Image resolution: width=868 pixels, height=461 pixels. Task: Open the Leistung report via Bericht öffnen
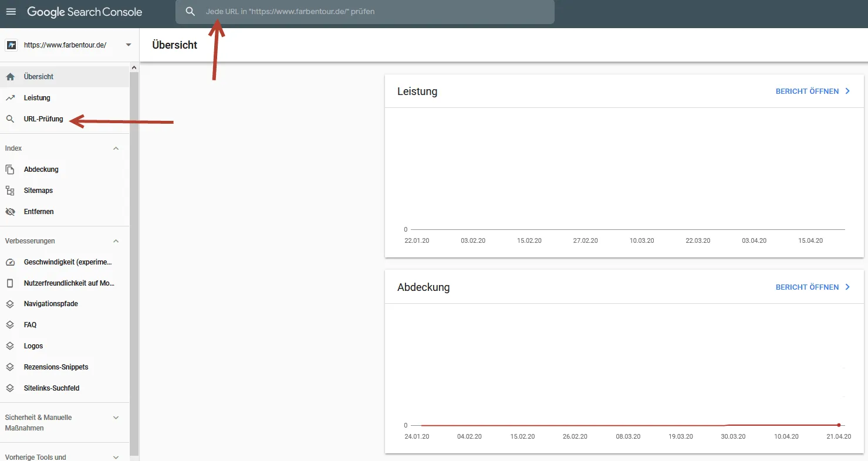(813, 91)
